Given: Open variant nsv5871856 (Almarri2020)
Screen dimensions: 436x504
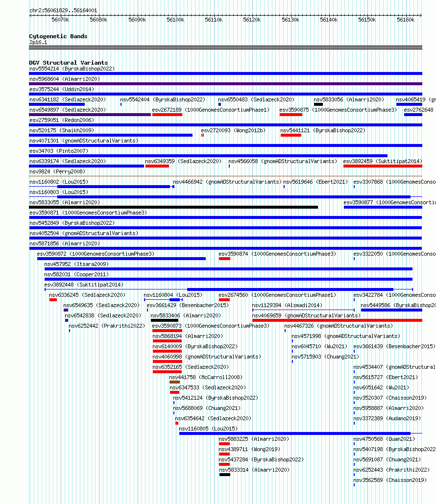Looking at the screenshot, I should [x=65, y=243].
